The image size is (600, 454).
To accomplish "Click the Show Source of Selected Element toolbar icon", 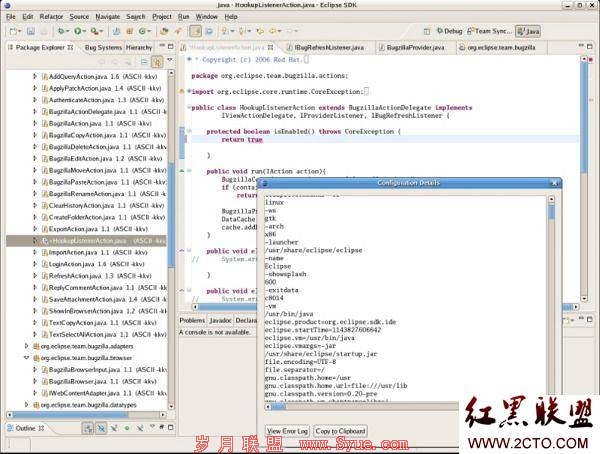I will (x=209, y=31).
